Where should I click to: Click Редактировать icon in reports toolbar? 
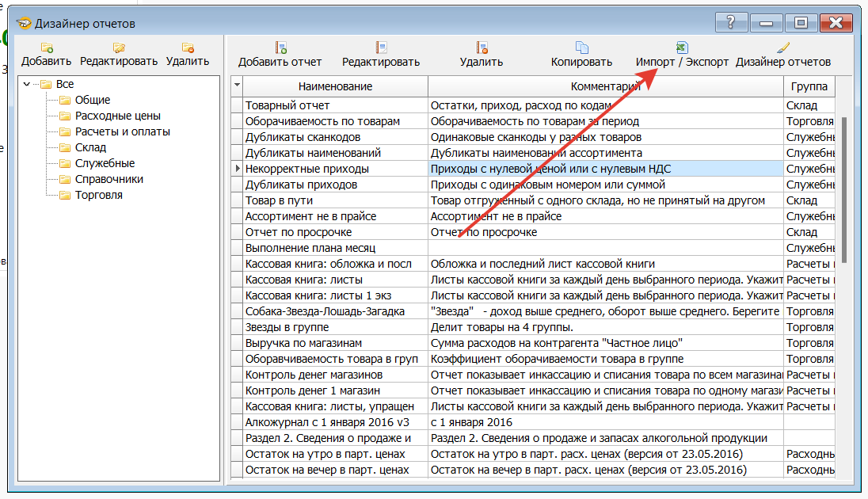pos(381,48)
